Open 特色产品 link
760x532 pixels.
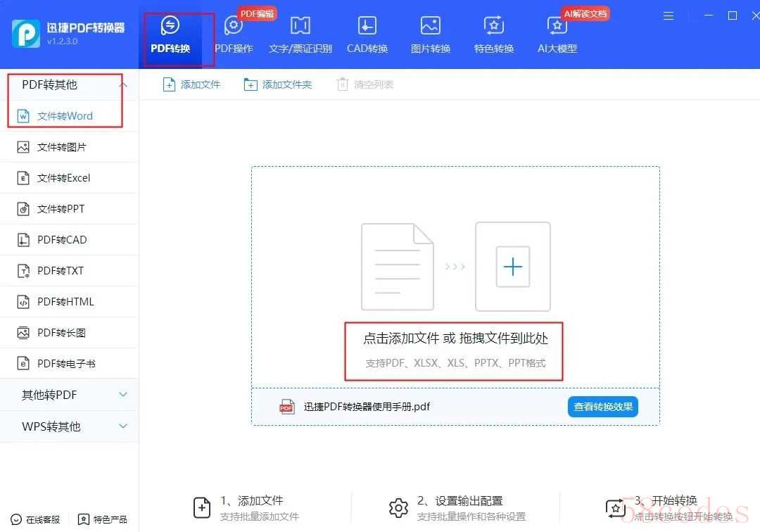pos(103,519)
